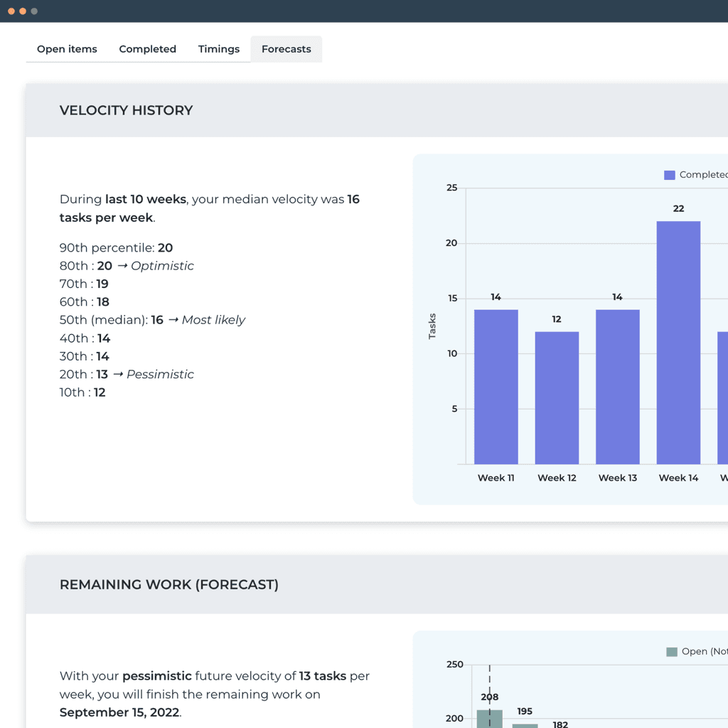Switch to the Timings tab
Screen dimensions: 728x728
[218, 48]
